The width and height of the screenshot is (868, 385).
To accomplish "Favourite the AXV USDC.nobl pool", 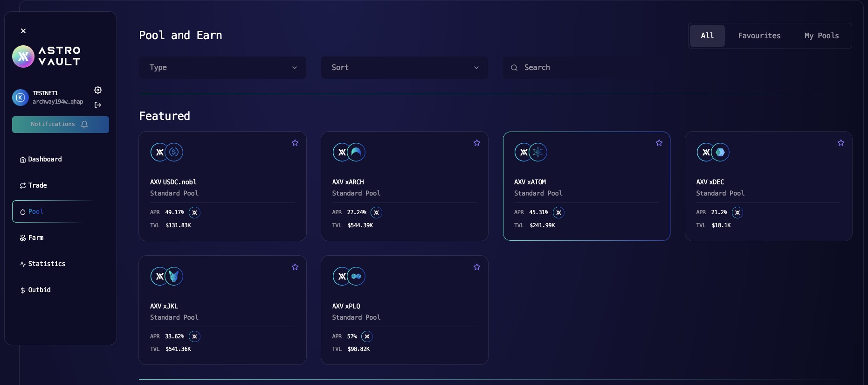I will [x=295, y=143].
